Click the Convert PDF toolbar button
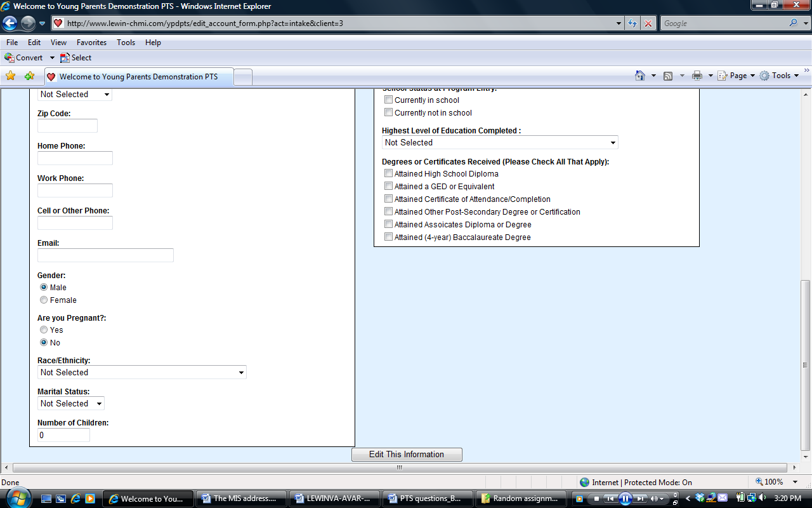Image resolution: width=812 pixels, height=508 pixels. 23,58
